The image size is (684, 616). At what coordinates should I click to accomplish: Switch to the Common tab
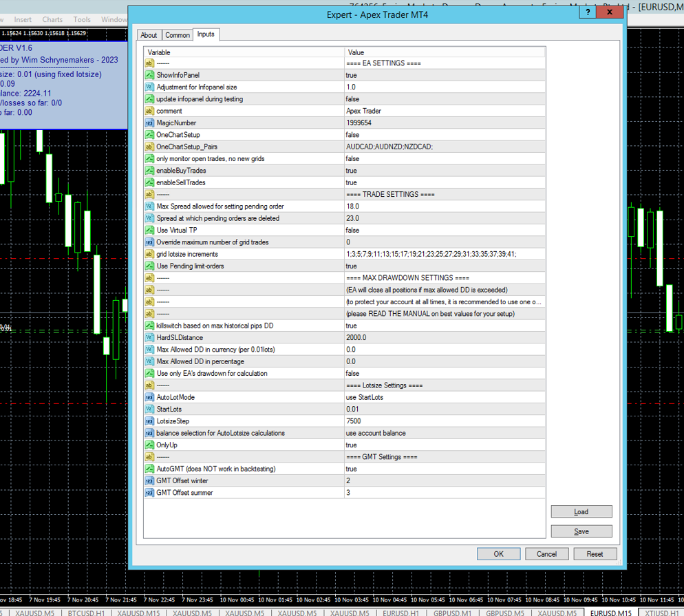point(177,35)
